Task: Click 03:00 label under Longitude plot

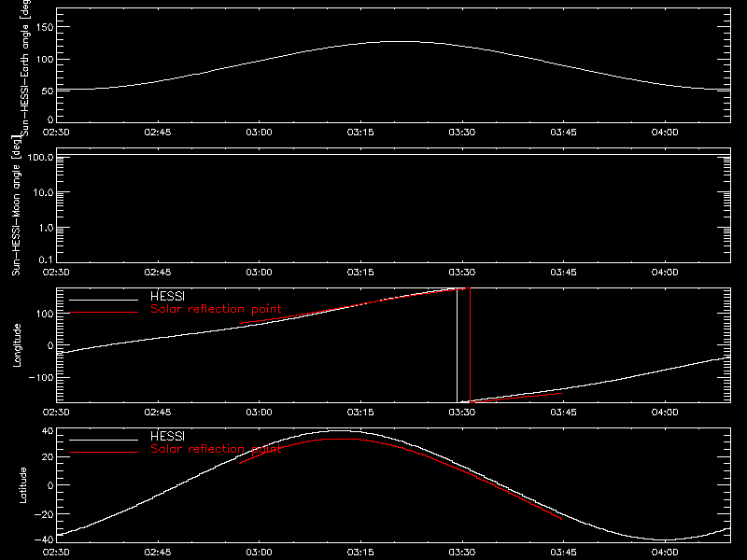Action: 260,412
